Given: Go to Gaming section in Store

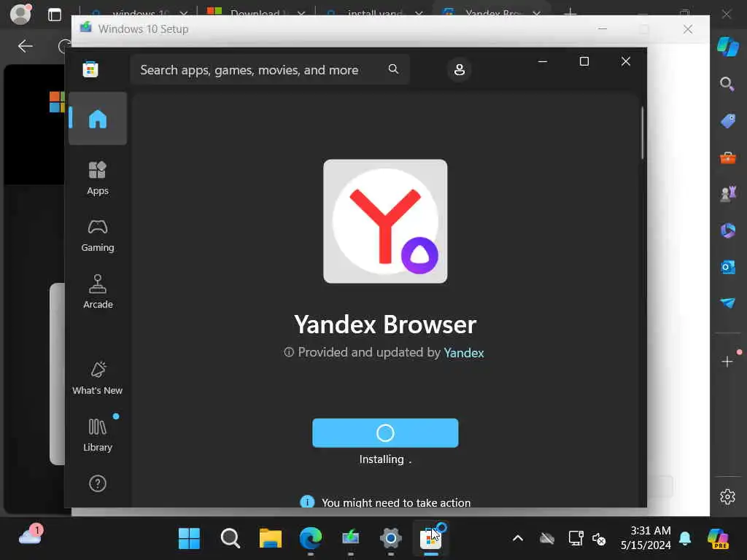Looking at the screenshot, I should [98, 236].
